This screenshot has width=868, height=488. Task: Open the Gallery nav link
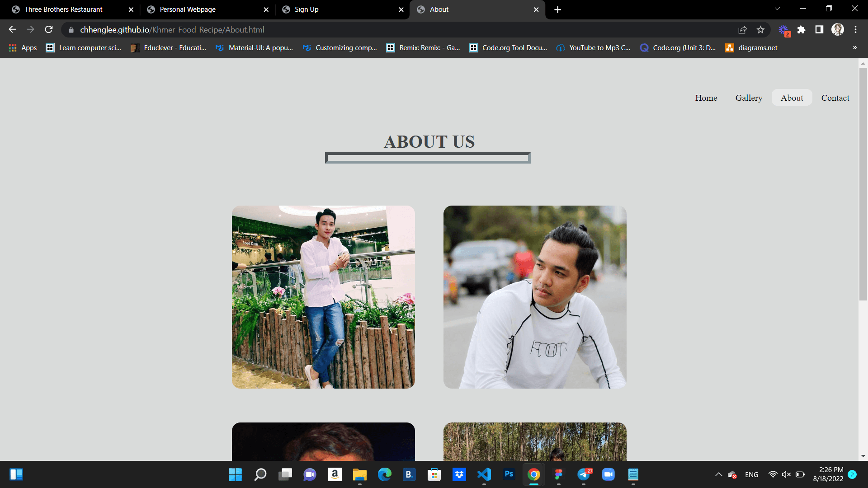(749, 98)
